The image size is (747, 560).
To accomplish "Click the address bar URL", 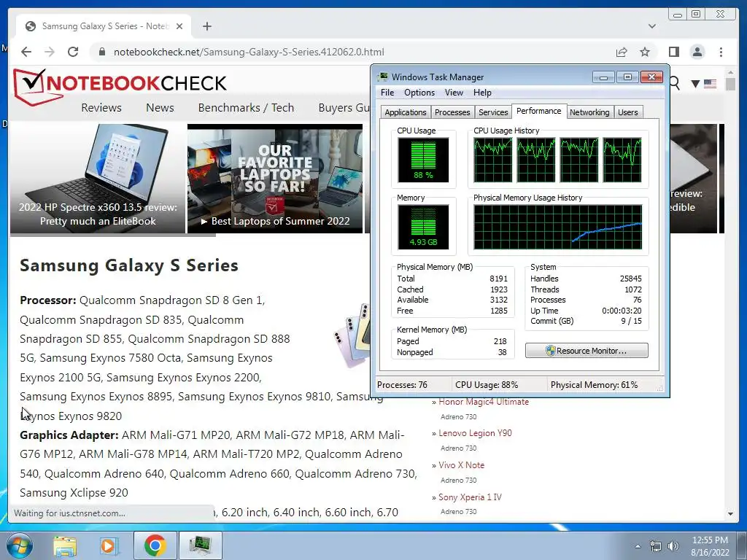I will [249, 52].
